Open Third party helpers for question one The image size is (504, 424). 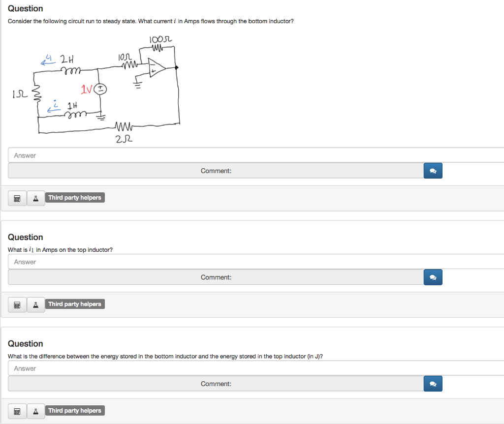[x=75, y=197]
